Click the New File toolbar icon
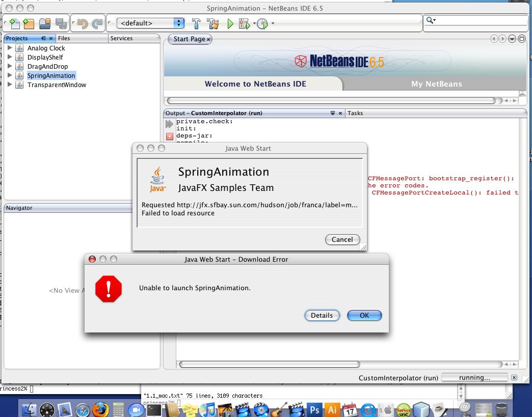Image resolution: width=532 pixels, height=417 pixels. 15,23
